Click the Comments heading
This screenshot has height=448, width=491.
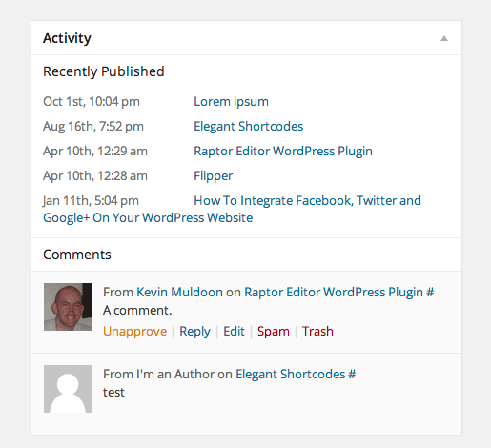[77, 255]
